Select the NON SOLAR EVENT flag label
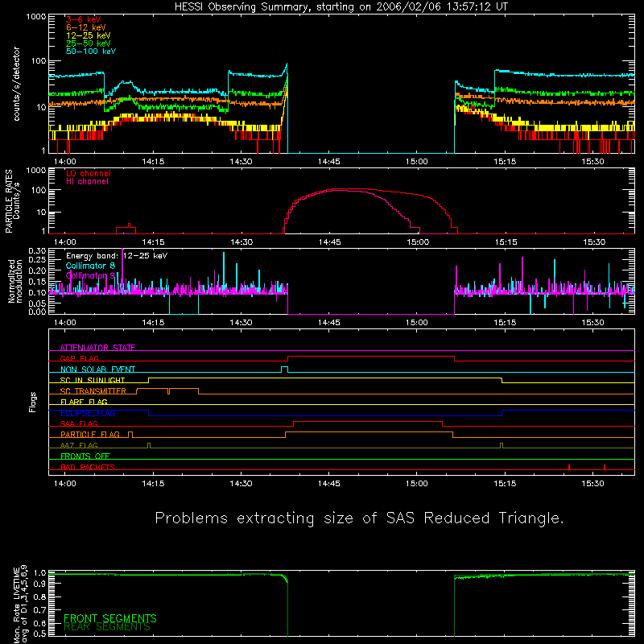The image size is (644, 644). click(97, 369)
